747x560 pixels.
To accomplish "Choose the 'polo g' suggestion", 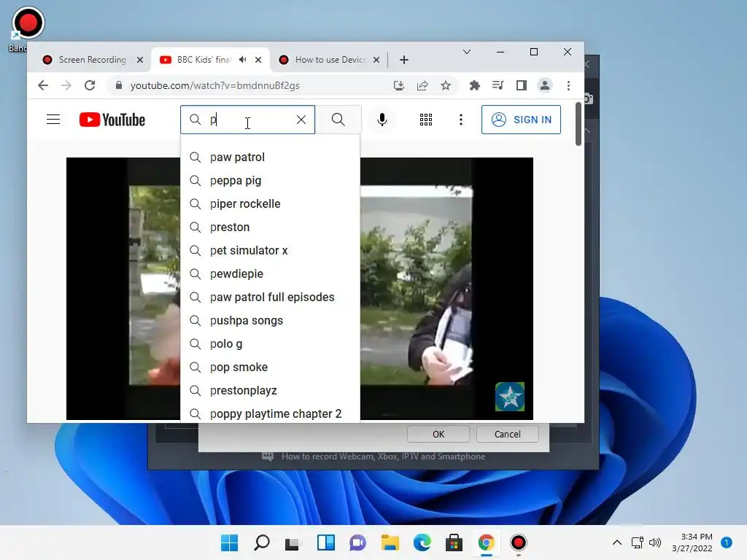I will pyautogui.click(x=270, y=344).
